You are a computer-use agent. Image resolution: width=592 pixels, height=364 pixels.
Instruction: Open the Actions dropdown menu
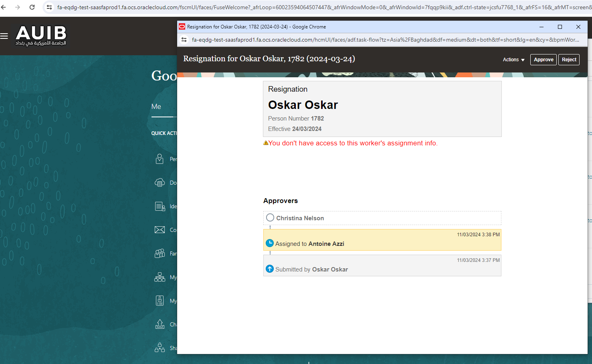point(513,59)
